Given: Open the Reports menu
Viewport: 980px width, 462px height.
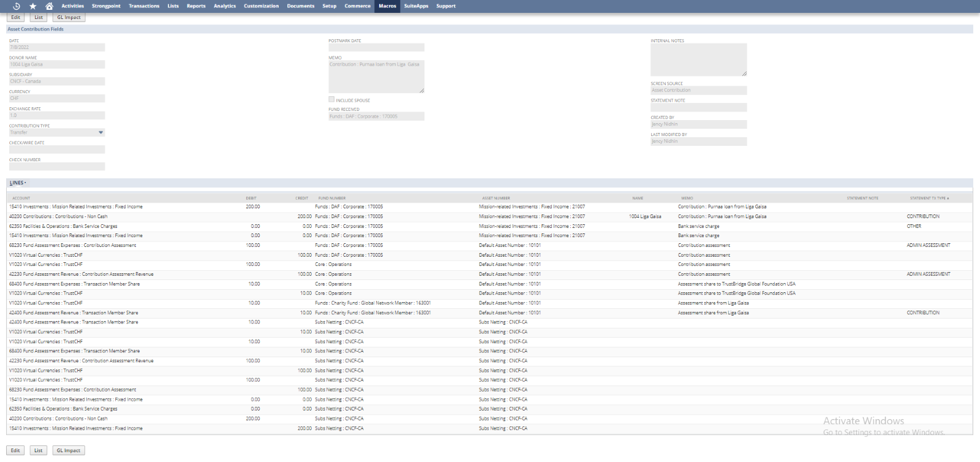Looking at the screenshot, I should point(196,6).
